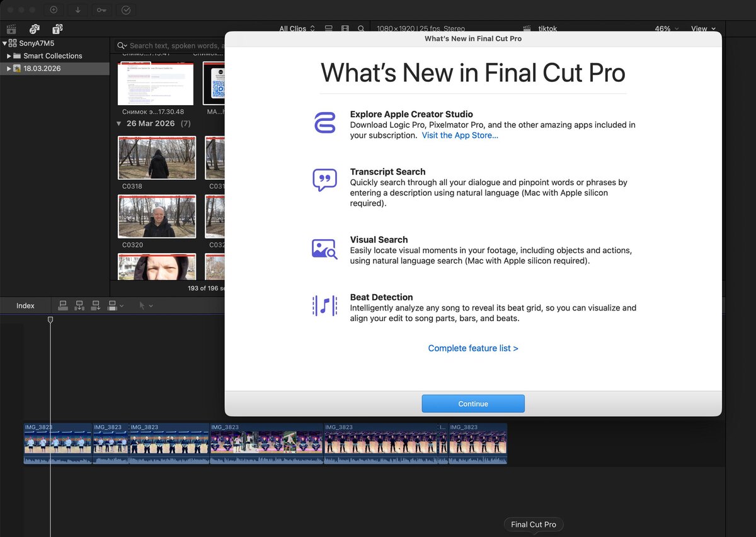Collapse the 26 Mar 2026 group

point(119,124)
